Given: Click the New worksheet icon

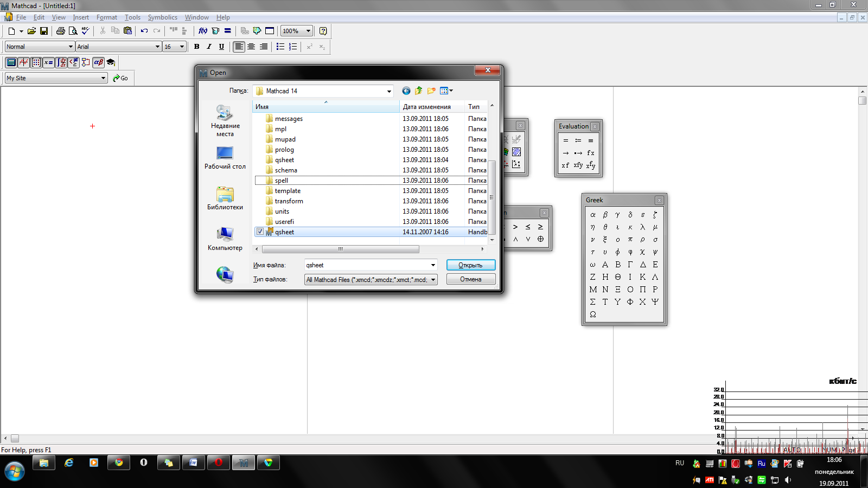Looking at the screenshot, I should tap(11, 31).
